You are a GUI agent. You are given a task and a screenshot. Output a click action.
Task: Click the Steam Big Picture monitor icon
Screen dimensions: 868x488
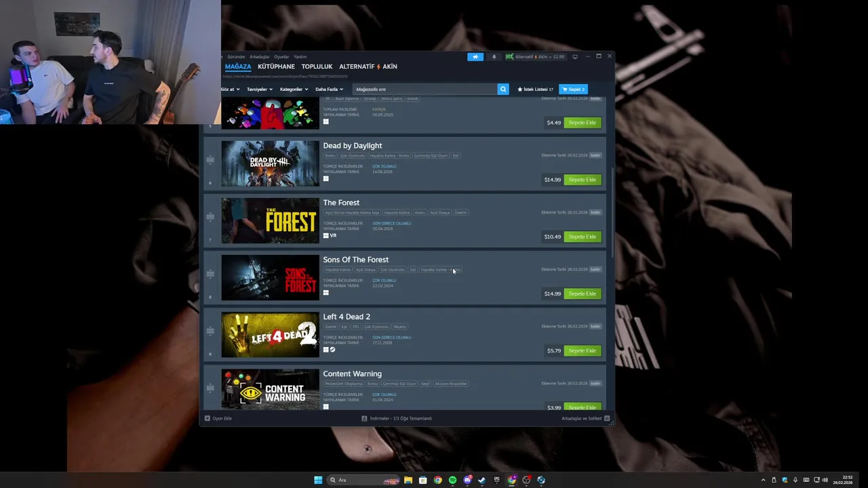coord(575,57)
